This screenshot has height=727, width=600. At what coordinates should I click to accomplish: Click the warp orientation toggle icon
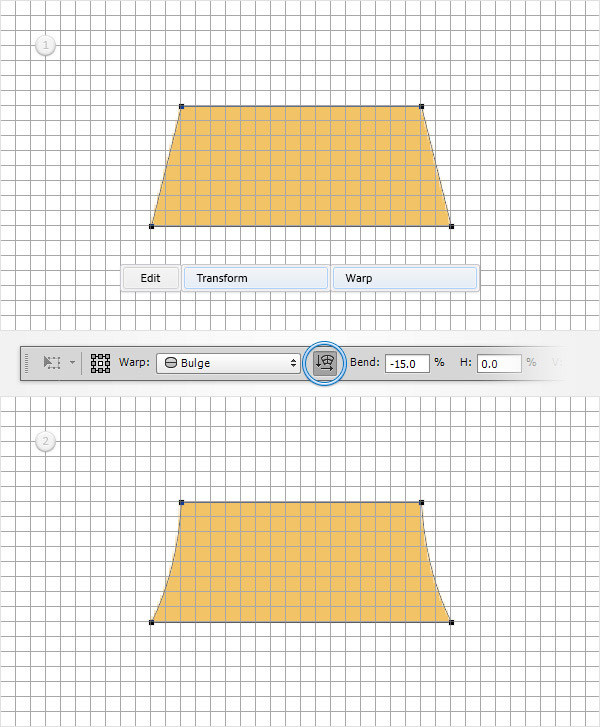point(325,363)
